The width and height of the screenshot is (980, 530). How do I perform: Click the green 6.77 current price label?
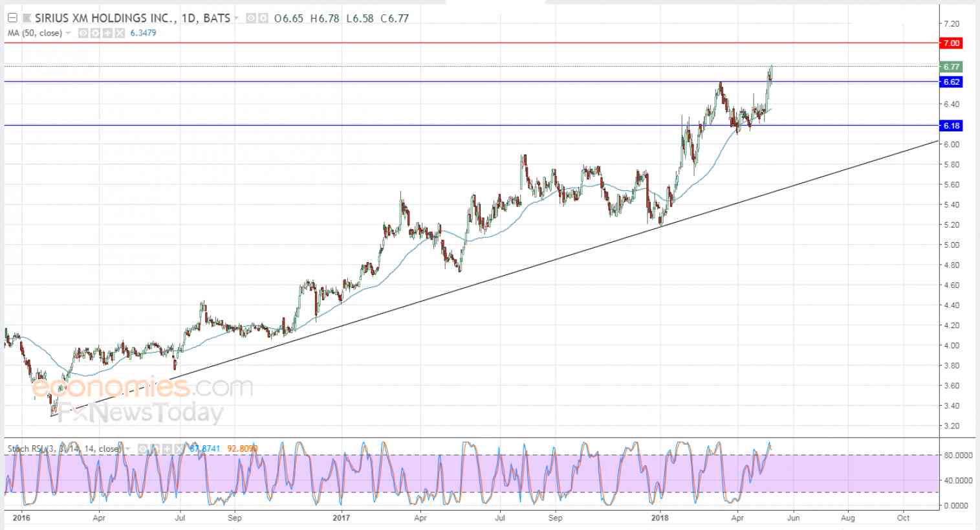click(952, 67)
